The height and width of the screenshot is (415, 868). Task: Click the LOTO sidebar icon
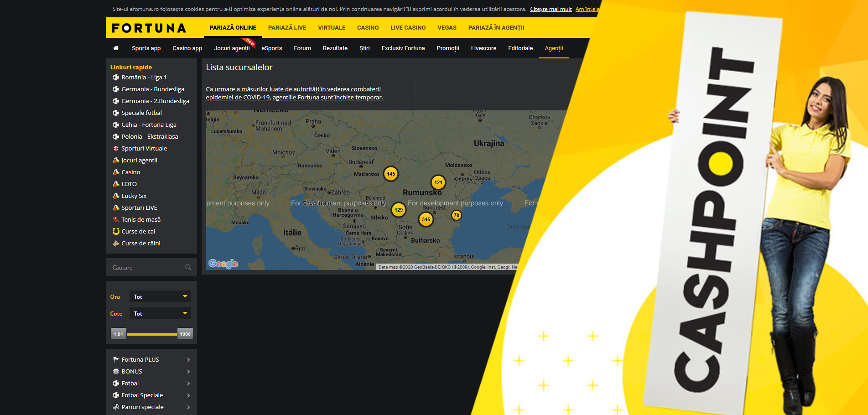click(116, 184)
